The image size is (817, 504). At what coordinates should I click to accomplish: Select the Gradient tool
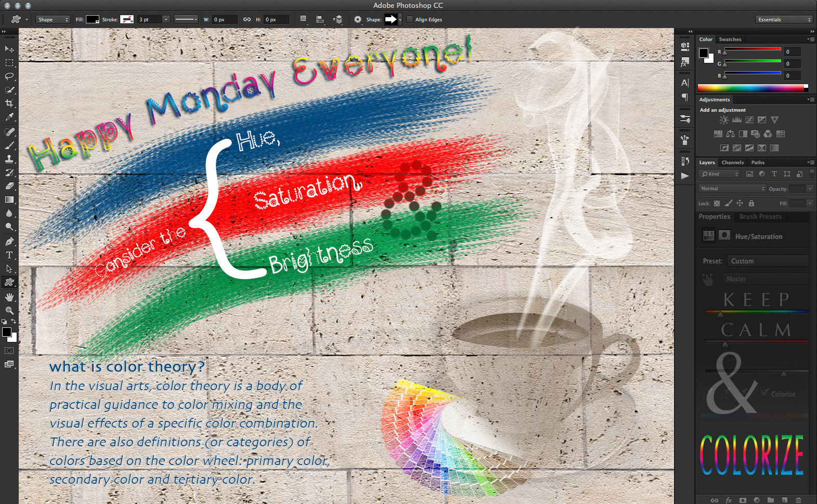point(9,200)
